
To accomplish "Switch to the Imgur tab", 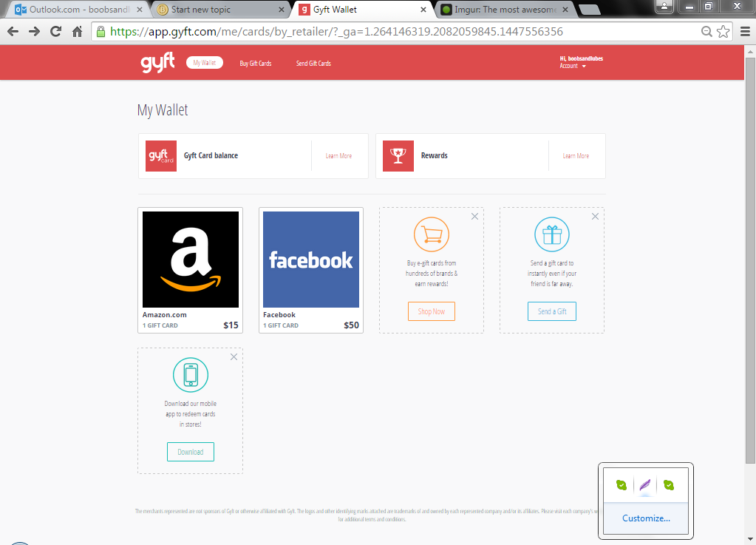I will pyautogui.click(x=504, y=10).
